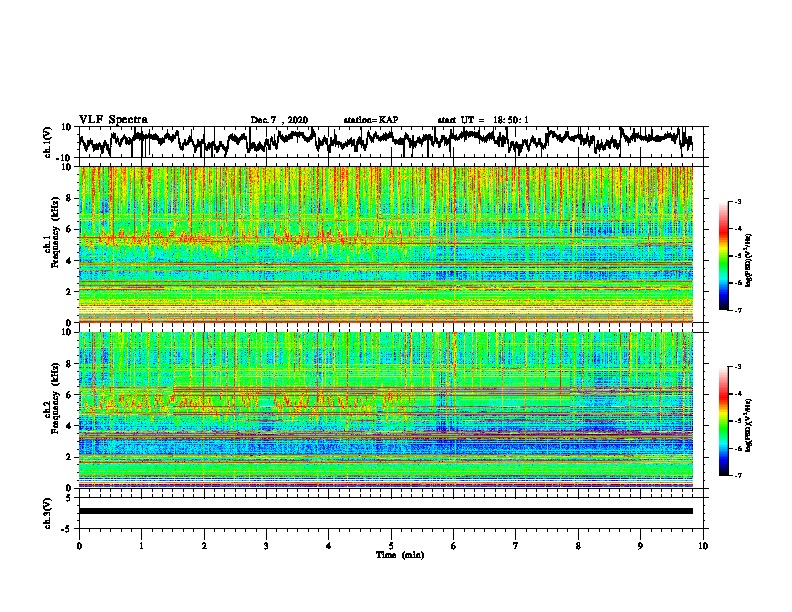Click the "8" kHz tick on the ch.1 spectrogram

point(69,198)
